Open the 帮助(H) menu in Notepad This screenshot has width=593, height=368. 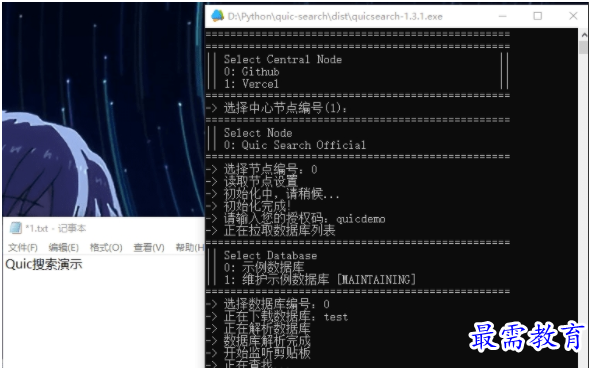coord(190,248)
